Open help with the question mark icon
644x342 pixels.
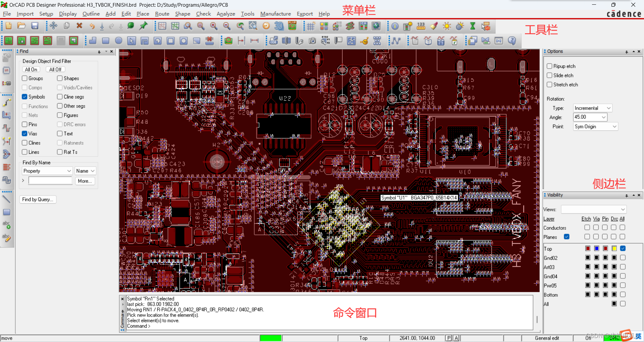(512, 41)
